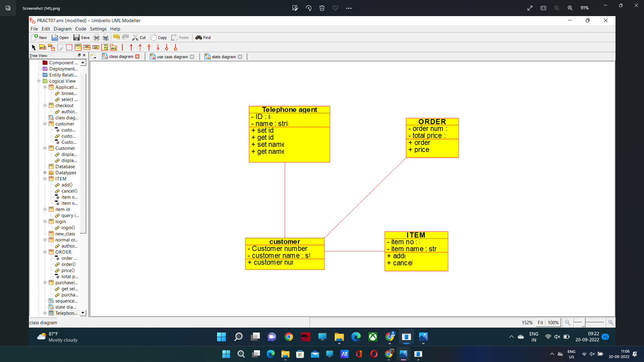Click the 100% zoom value field
Viewport: 644px width, 362px height.
coord(554,322)
